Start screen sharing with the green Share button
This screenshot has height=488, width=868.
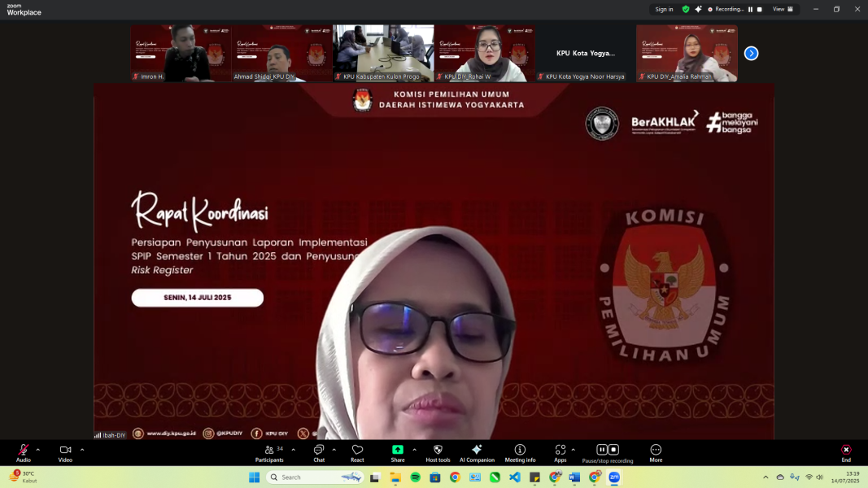coord(397,451)
